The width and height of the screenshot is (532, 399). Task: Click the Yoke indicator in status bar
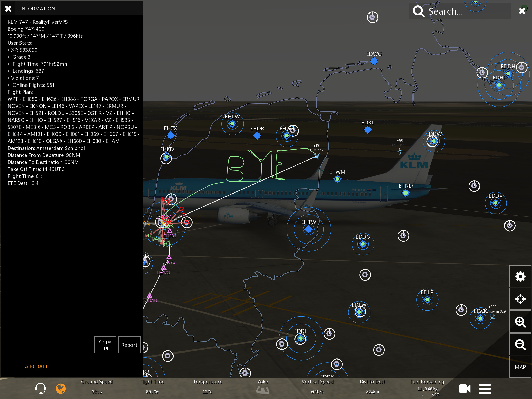tap(263, 389)
